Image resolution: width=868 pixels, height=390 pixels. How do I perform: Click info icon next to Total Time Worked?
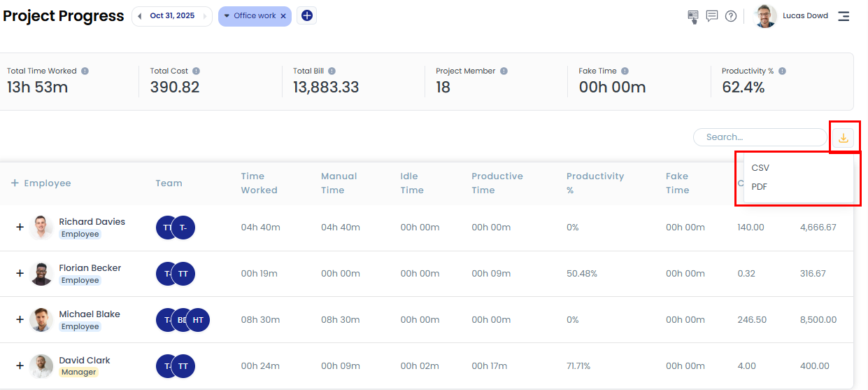85,71
